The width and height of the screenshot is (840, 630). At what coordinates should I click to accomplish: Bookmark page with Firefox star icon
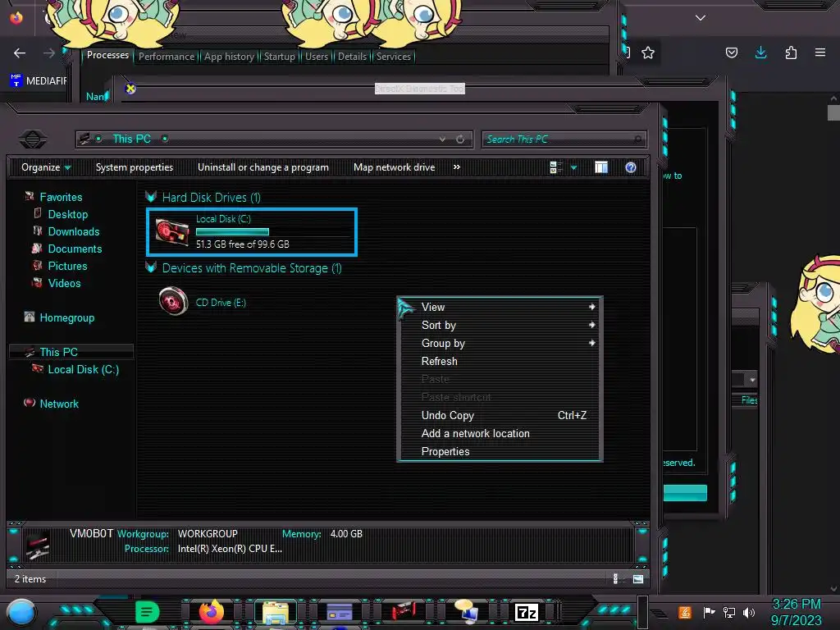(x=648, y=52)
